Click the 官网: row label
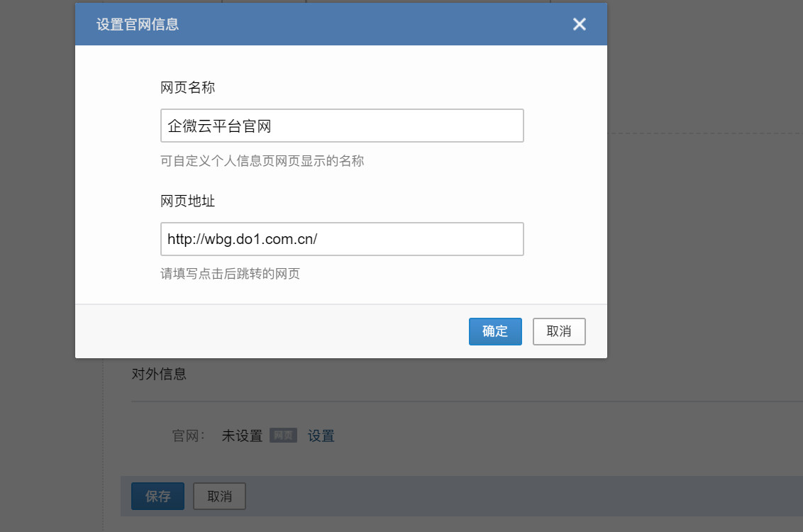803x532 pixels. tap(189, 436)
